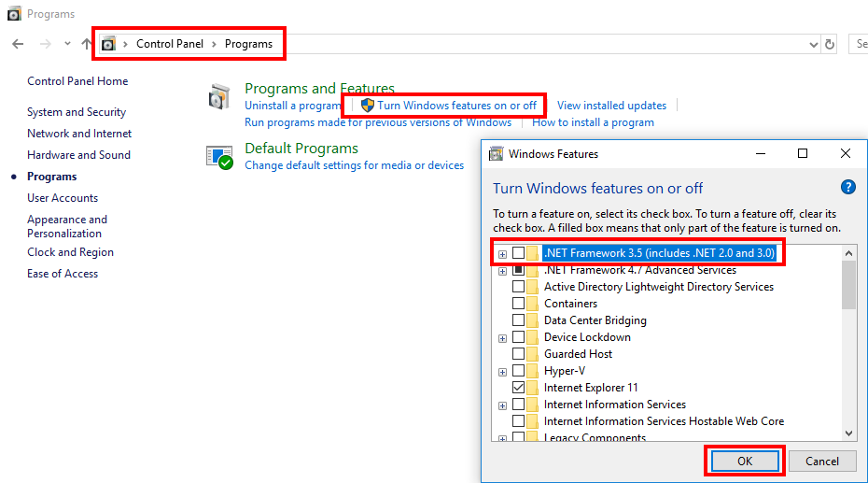This screenshot has height=483, width=868.
Task: Expand Internet Information Services node
Action: [x=502, y=406]
